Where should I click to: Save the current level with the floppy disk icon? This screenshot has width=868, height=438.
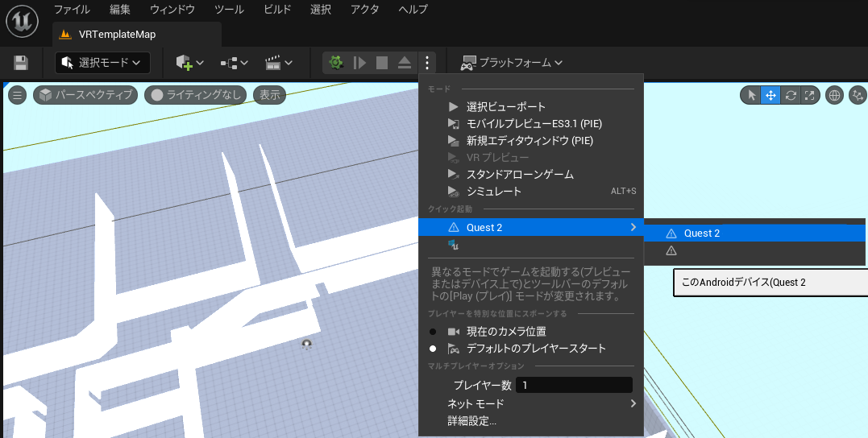[21, 63]
